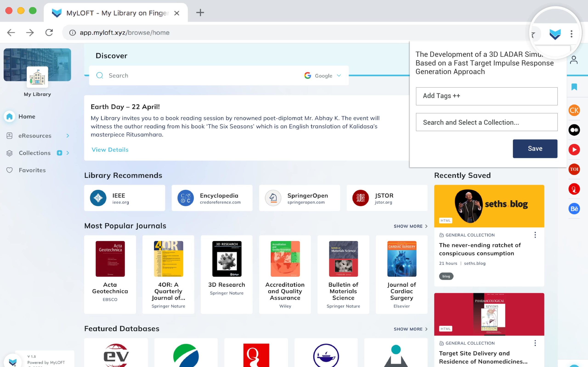Open Accreditation and Quality Assurance journal
Image resolution: width=588 pixels, height=367 pixels.
pos(285,274)
